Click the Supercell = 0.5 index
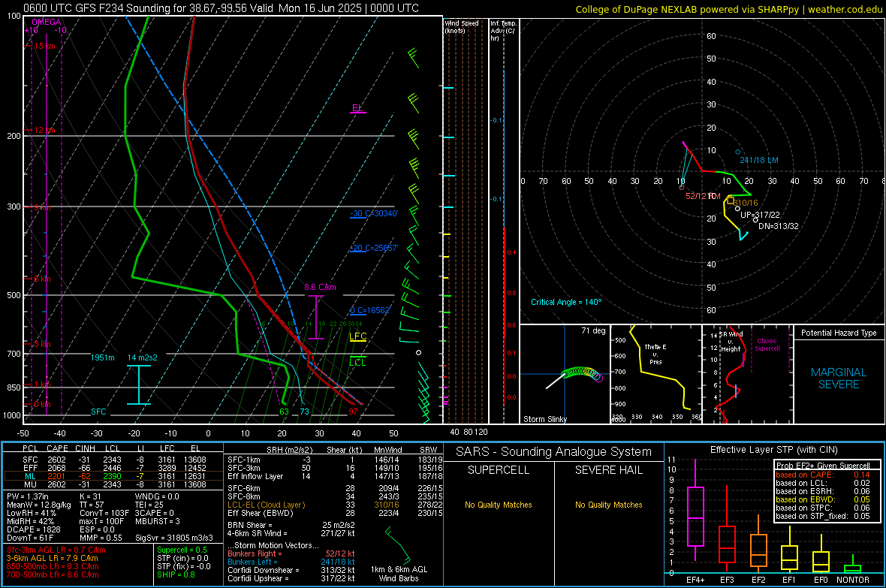Viewport: 886px width, 588px height. click(x=182, y=550)
